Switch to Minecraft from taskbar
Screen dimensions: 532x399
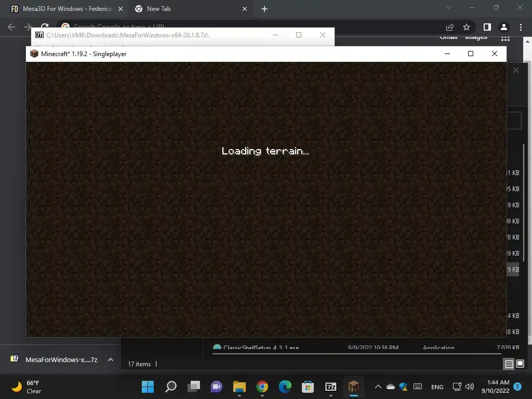pos(353,387)
